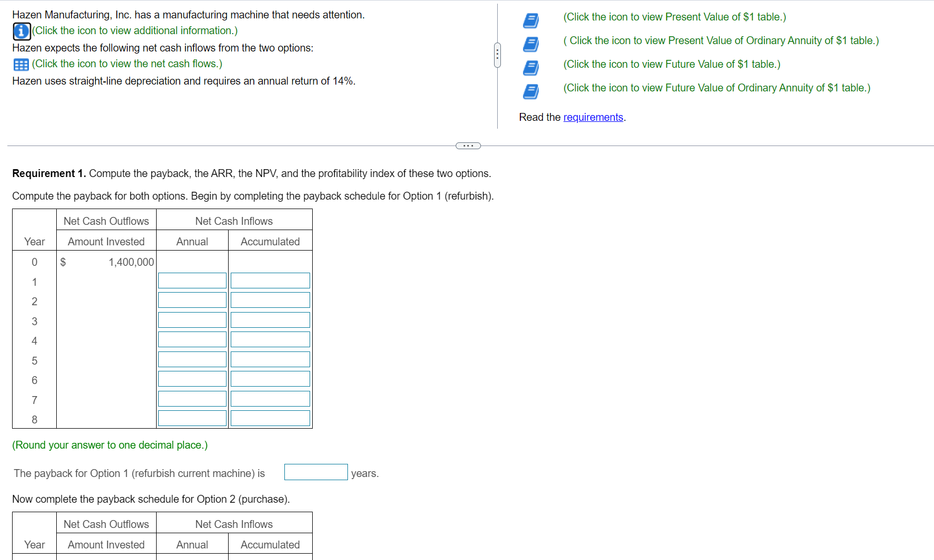Select the Year 8 Annual inflow field

click(192, 418)
